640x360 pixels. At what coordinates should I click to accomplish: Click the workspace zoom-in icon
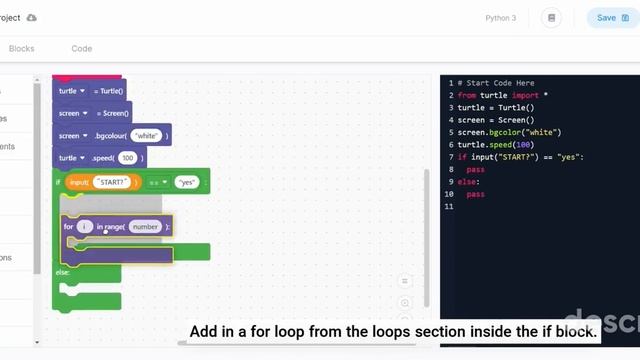[404, 303]
